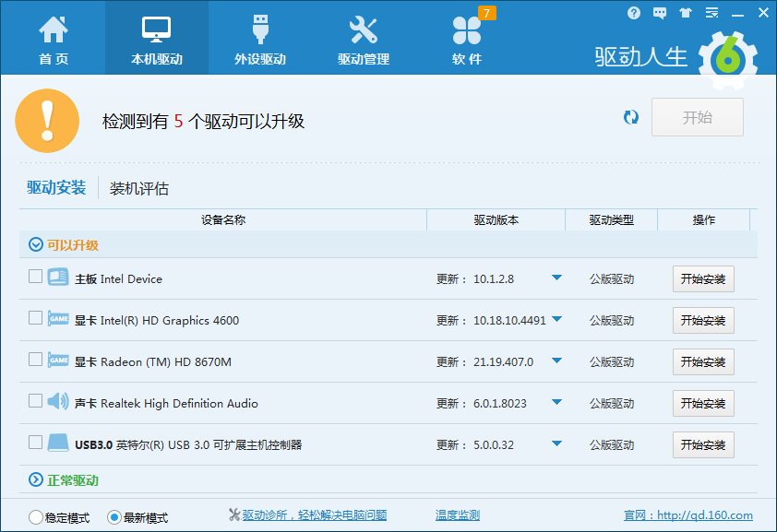The width and height of the screenshot is (777, 532).
Task: Open version dropdown for 10.1.2.8
Action: click(x=556, y=278)
